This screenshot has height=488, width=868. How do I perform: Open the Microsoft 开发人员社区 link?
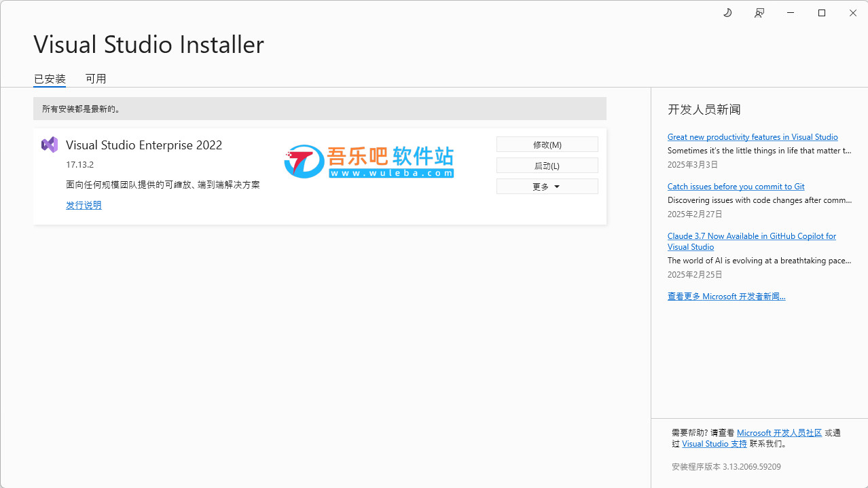[779, 433]
